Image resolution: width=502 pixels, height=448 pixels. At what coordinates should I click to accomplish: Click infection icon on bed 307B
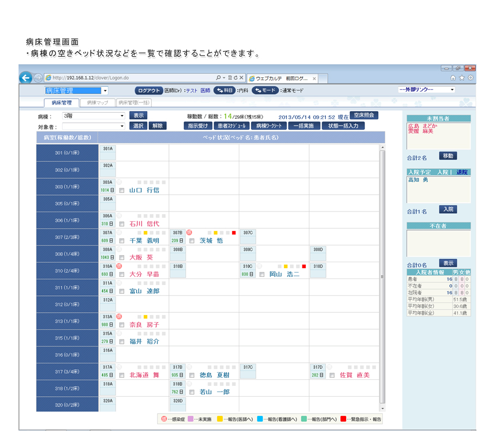pos(189,233)
